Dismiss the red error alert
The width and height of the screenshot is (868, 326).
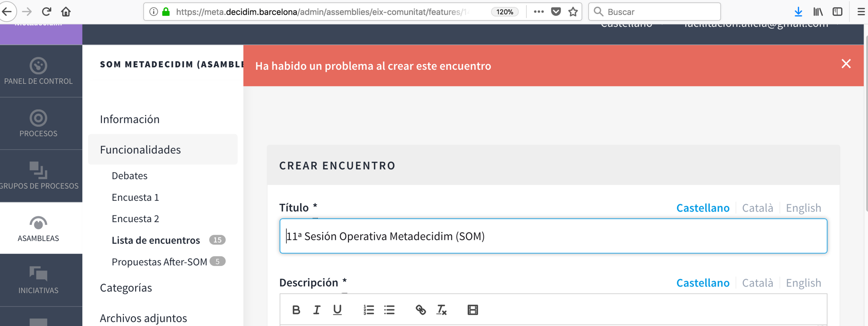click(845, 64)
